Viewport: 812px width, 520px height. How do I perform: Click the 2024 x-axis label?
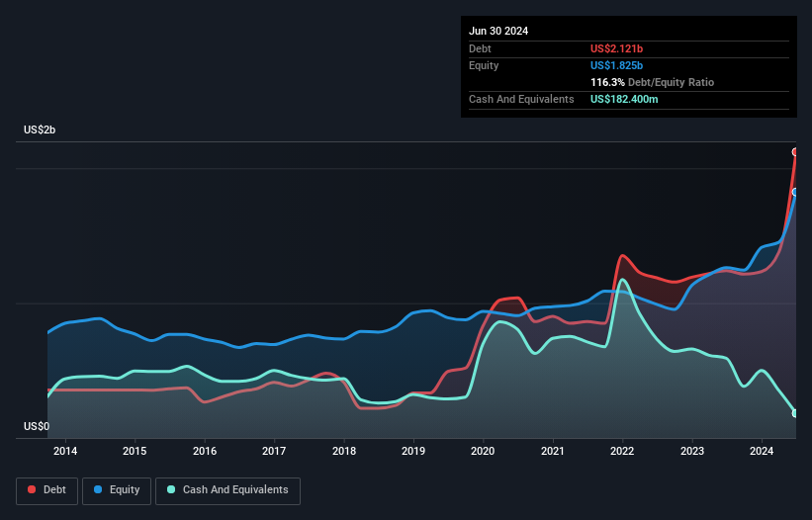(x=762, y=451)
